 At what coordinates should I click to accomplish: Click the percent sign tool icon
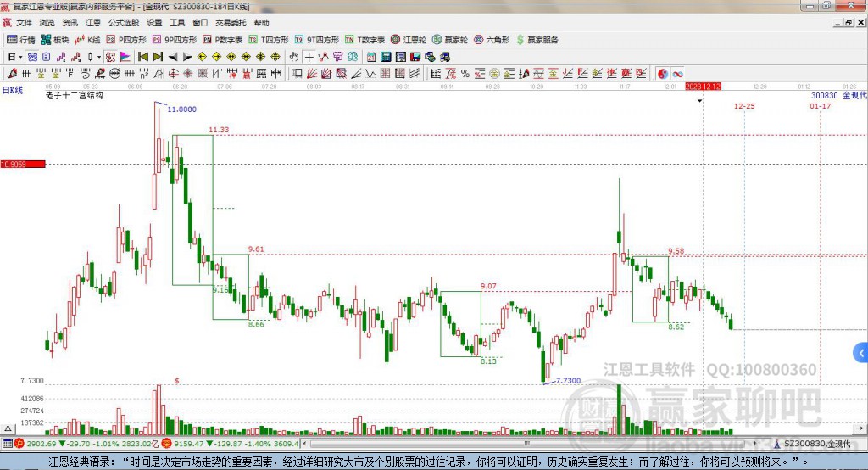coord(465,74)
